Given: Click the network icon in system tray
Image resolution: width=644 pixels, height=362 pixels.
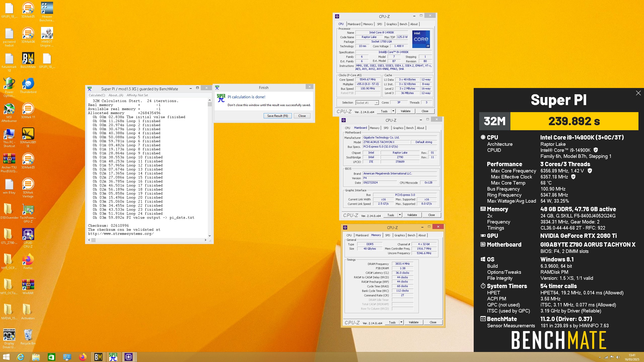Looking at the screenshot, I should coord(606,357).
